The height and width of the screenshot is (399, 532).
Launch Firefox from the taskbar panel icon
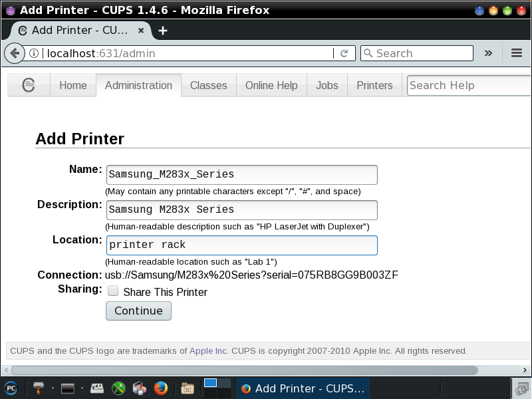tap(160, 388)
